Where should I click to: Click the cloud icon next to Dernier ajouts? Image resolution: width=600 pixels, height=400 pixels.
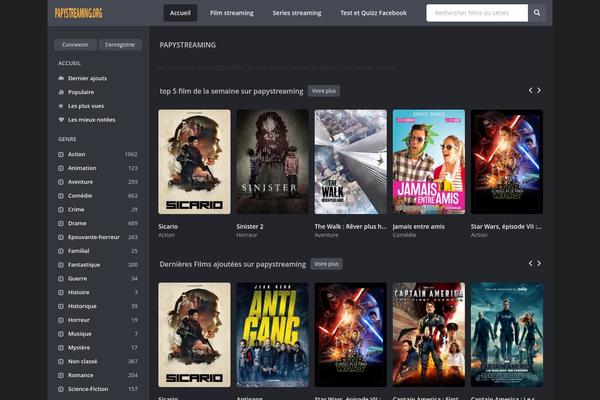pyautogui.click(x=61, y=78)
